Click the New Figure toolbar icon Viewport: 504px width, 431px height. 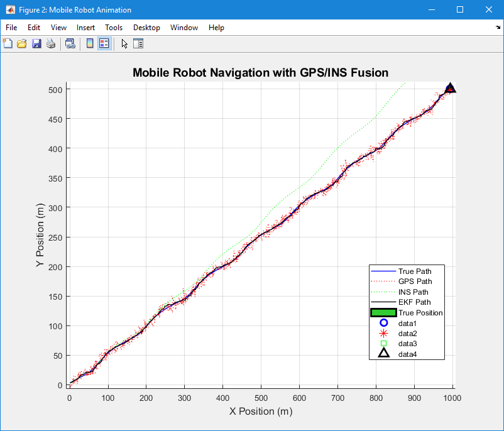(x=8, y=43)
